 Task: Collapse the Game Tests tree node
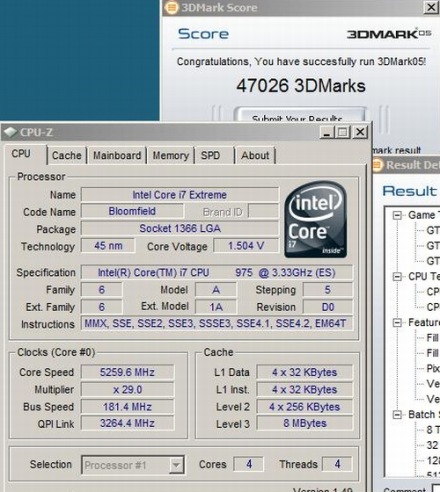pyautogui.click(x=397, y=215)
